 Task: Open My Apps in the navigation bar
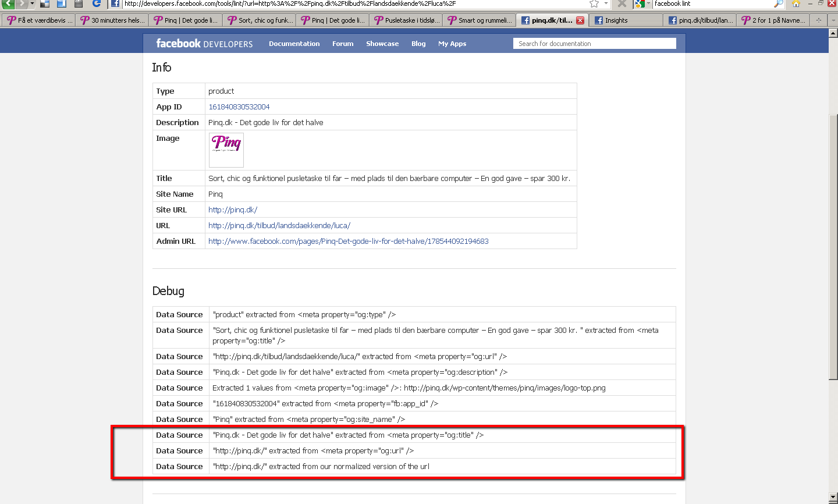[x=452, y=44]
